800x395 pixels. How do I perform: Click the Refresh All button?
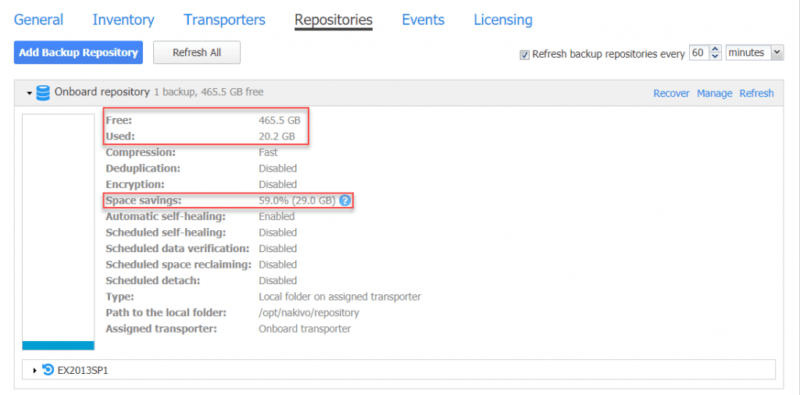pyautogui.click(x=196, y=53)
